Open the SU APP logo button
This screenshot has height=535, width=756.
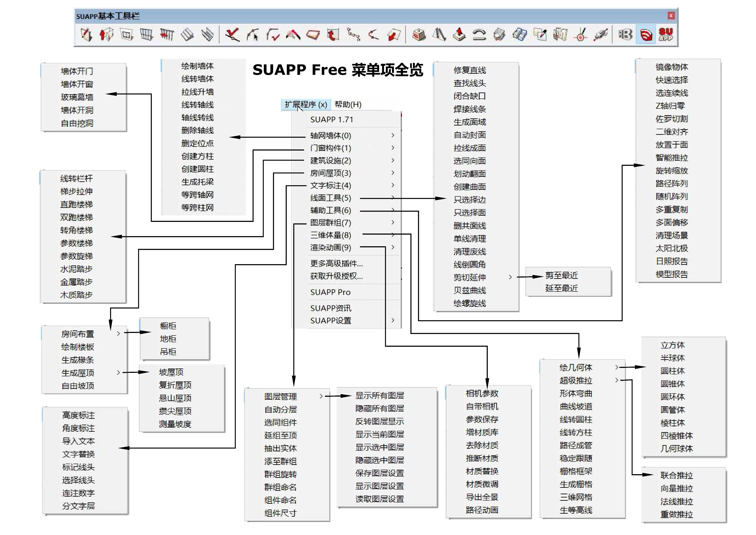pyautogui.click(x=666, y=34)
